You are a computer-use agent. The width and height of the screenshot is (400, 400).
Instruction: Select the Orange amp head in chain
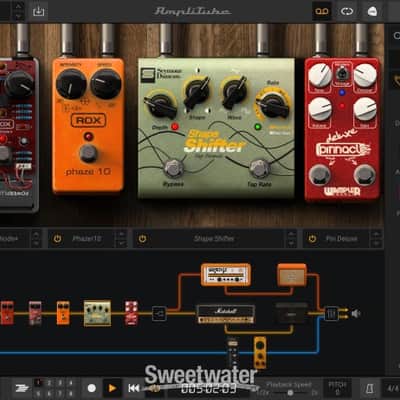(226, 275)
